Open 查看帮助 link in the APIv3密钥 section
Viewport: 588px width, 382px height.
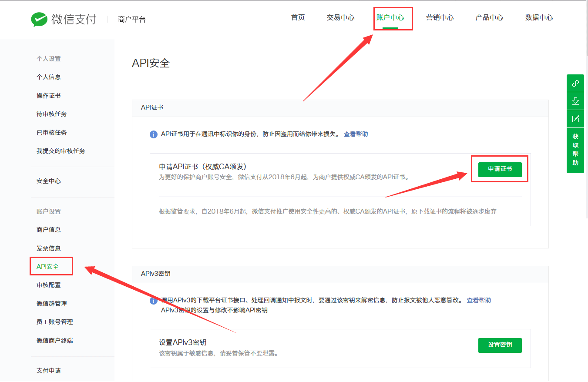[479, 300]
